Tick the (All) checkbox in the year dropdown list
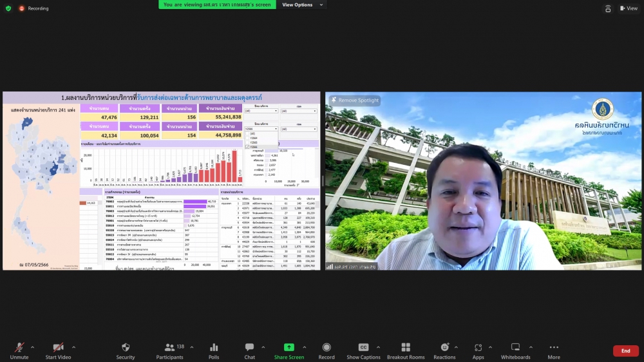The width and height of the screenshot is (644, 362). (247, 133)
